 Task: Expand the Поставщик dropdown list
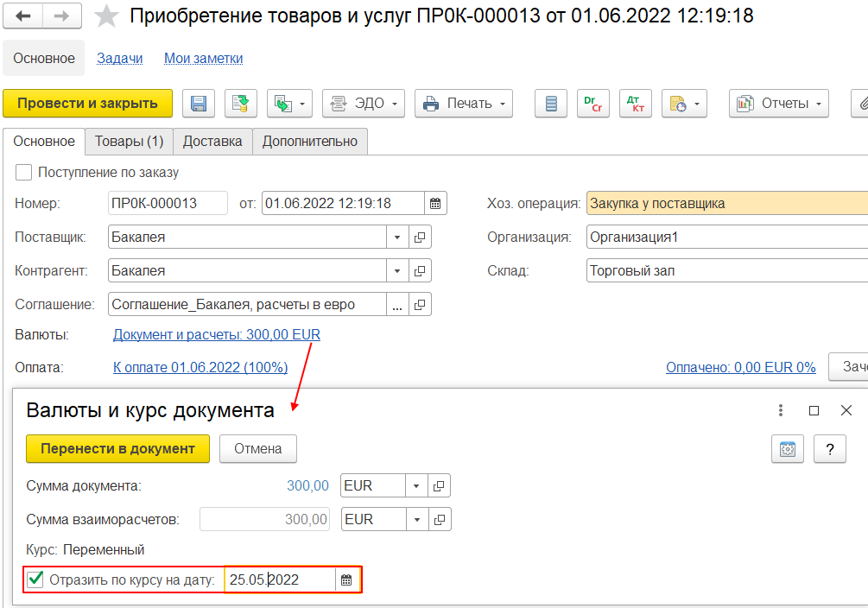coord(396,237)
